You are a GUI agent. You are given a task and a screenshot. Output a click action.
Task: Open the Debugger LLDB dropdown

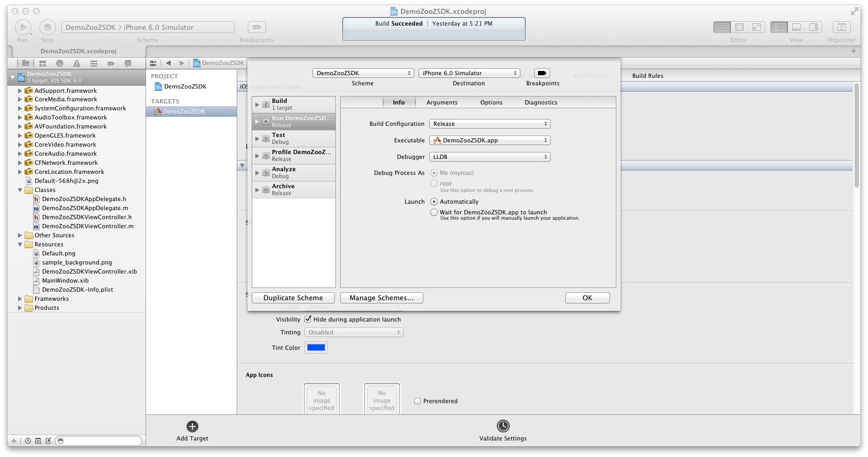point(489,157)
